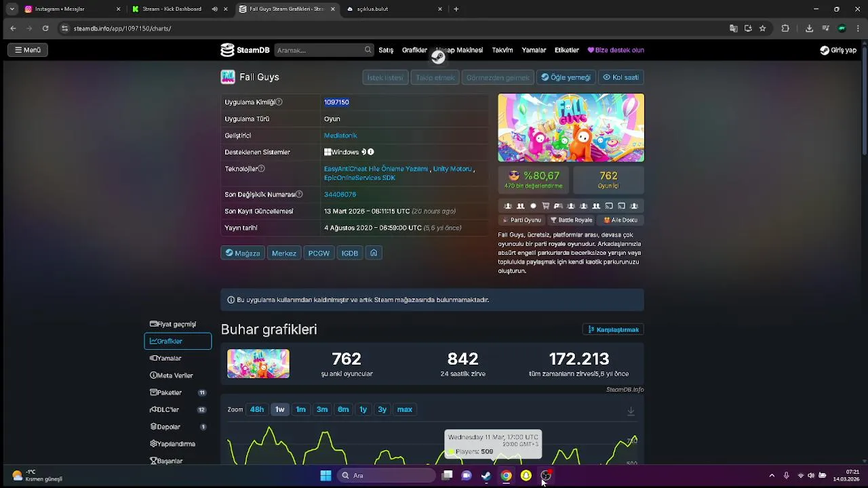Open the Yamalar nav item
Viewport: 868px width, 488px height.
pyautogui.click(x=534, y=50)
